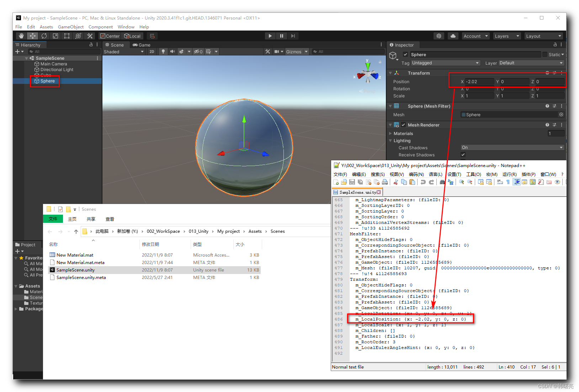Select the Rotate tool
579x392 pixels.
pos(44,36)
